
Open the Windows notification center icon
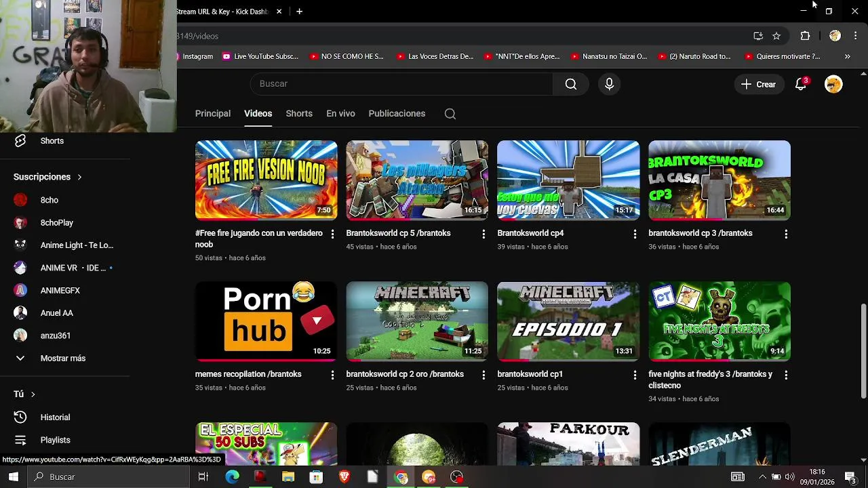(850, 477)
